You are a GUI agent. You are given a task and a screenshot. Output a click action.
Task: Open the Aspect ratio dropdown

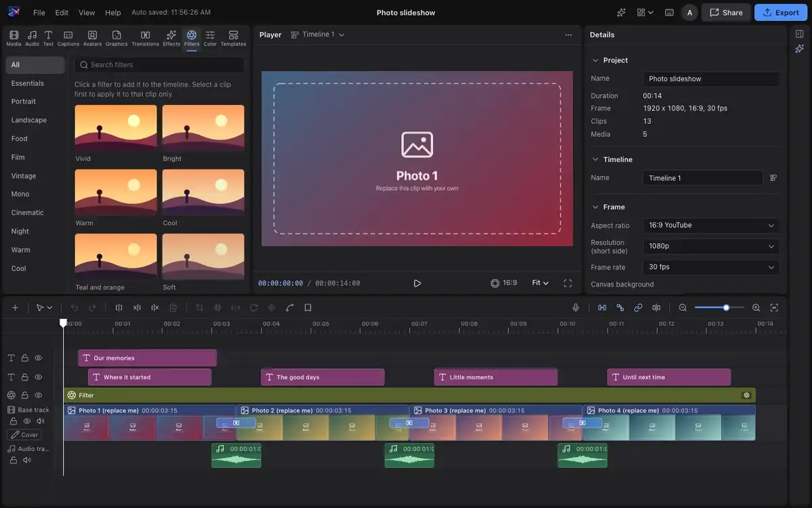(x=711, y=225)
